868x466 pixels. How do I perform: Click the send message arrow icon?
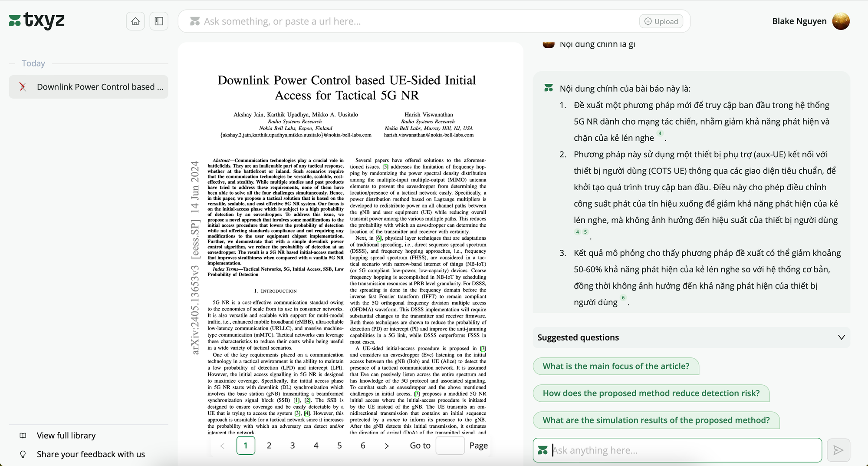[x=838, y=450]
